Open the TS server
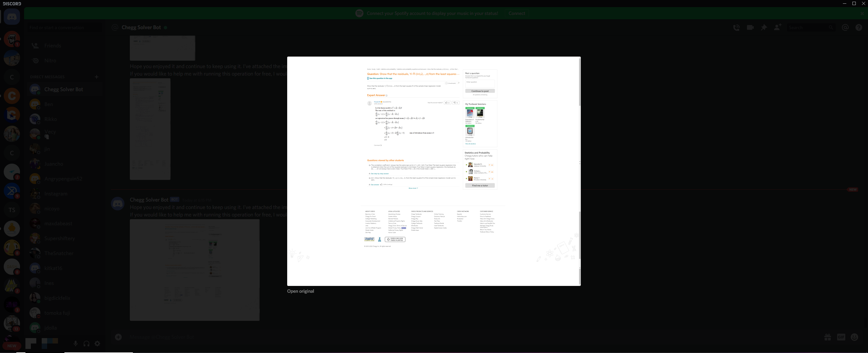 click(x=12, y=210)
